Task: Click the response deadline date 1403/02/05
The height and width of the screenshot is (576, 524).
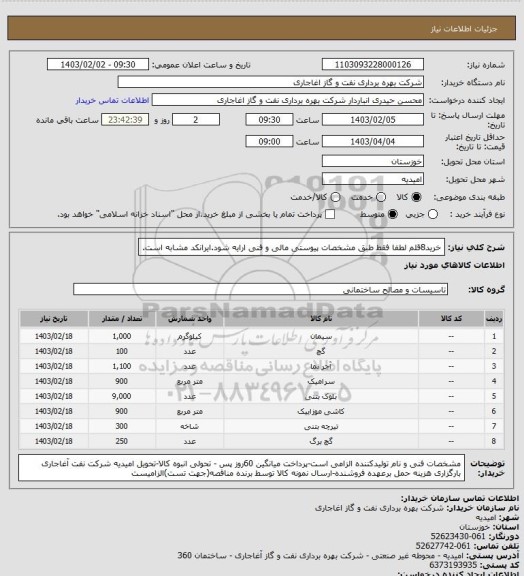Action: [373, 120]
